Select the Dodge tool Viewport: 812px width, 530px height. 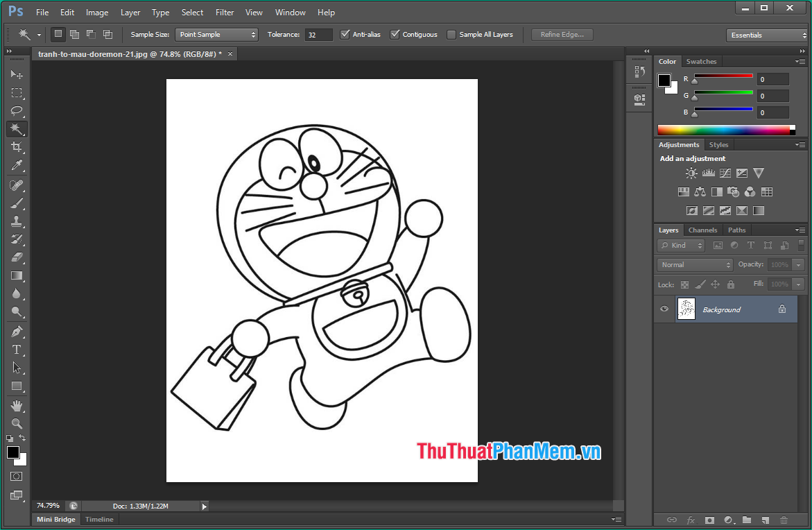point(17,311)
